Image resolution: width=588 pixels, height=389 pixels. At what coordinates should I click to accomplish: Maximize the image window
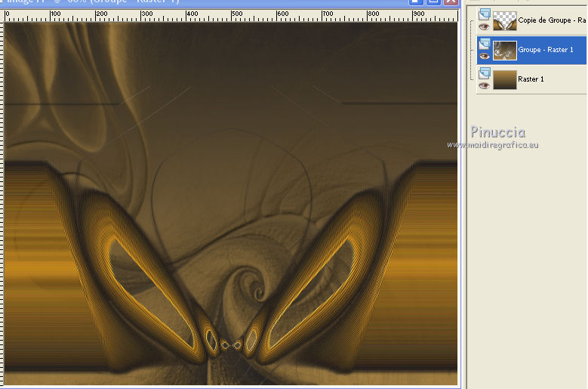click(x=433, y=2)
